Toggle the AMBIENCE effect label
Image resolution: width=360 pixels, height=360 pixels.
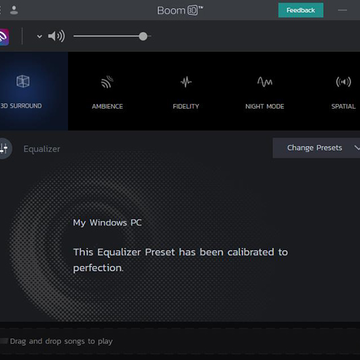pyautogui.click(x=107, y=107)
